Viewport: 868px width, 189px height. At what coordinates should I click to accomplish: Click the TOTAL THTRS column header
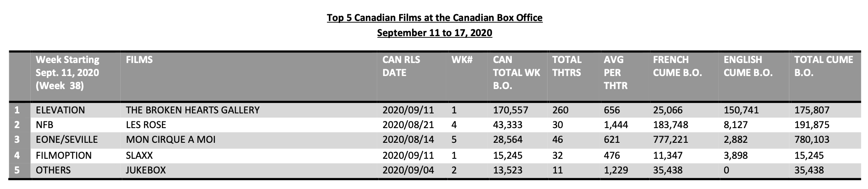[x=567, y=66]
